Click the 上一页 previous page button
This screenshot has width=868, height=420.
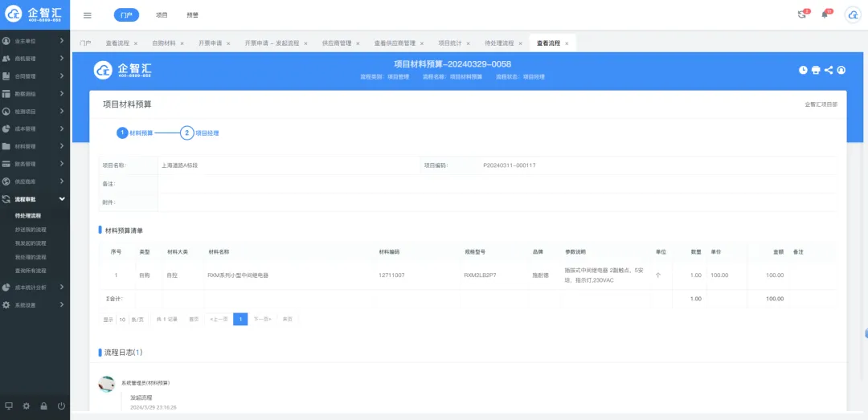tap(219, 320)
